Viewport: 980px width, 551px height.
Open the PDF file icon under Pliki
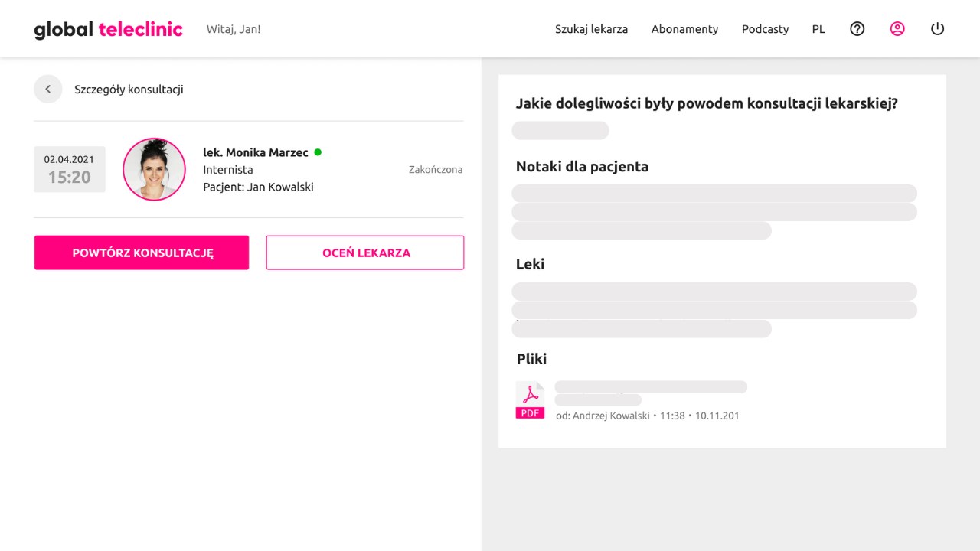click(x=530, y=400)
